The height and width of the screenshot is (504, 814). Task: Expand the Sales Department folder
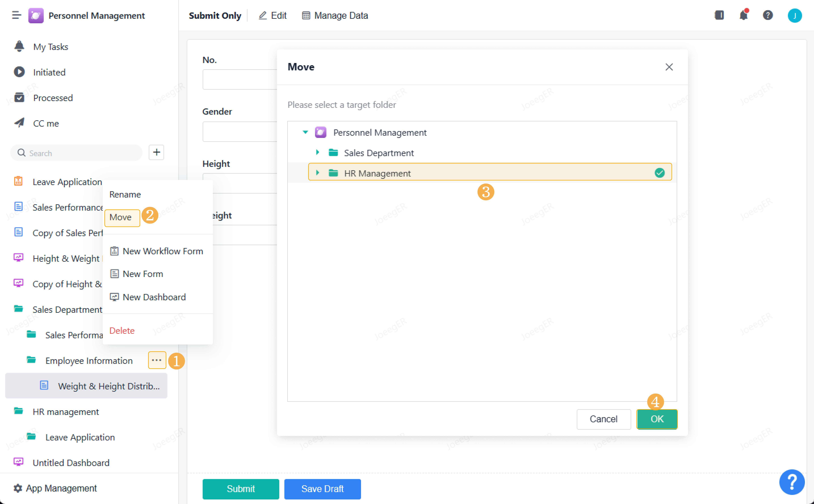click(x=317, y=152)
